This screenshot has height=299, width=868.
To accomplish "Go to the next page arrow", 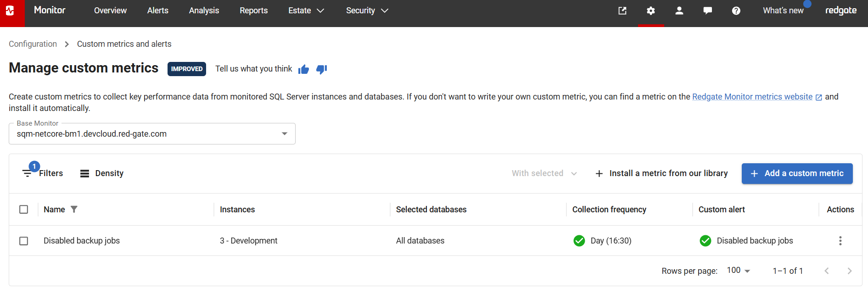I will point(850,271).
